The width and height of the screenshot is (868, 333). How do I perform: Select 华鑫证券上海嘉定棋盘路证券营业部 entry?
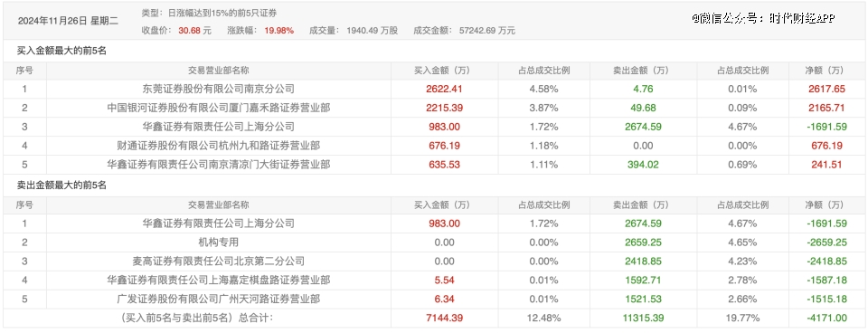(x=218, y=281)
